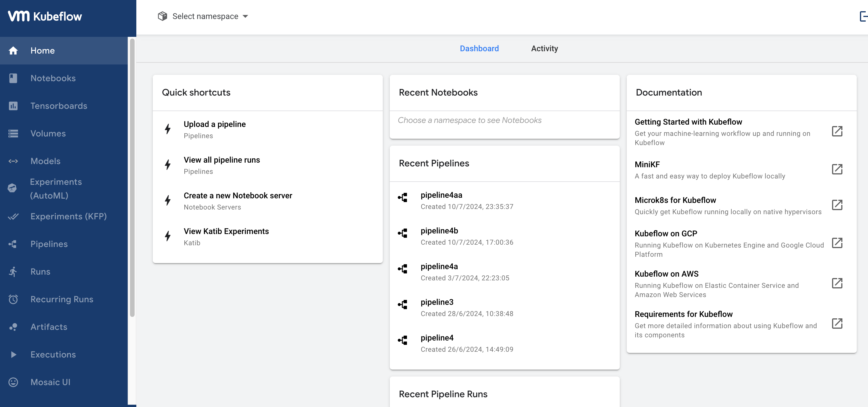Click the Upload a pipeline shortcut
The height and width of the screenshot is (407, 868).
(267, 130)
